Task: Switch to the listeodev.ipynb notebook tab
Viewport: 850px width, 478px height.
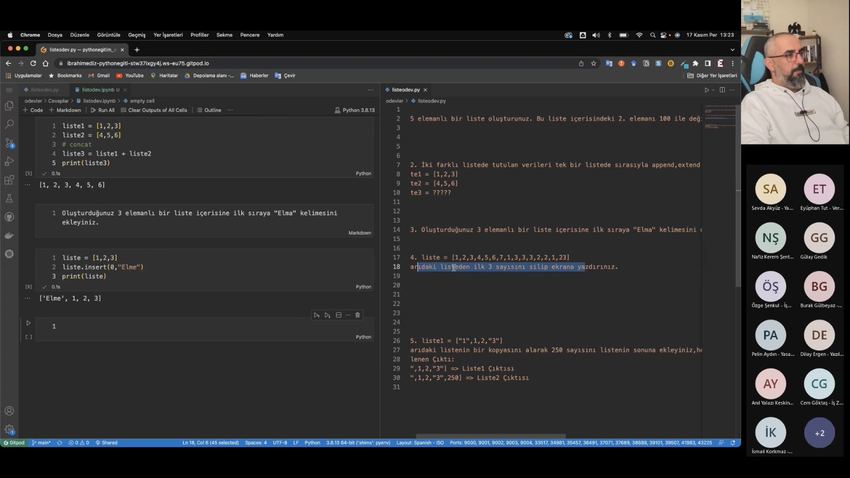Action: pos(98,90)
